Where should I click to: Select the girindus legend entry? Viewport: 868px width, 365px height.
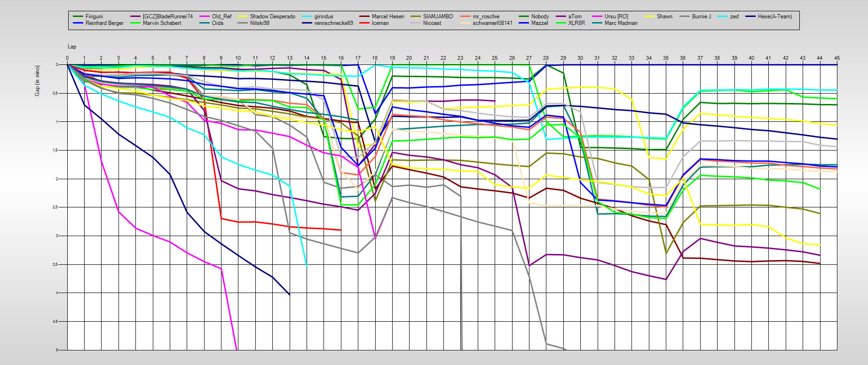[x=324, y=16]
